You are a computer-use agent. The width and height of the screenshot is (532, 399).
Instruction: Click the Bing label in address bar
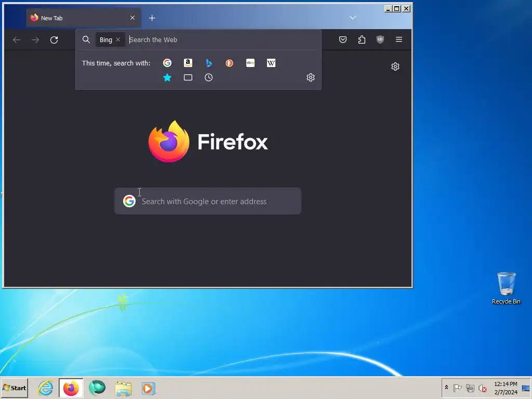click(x=106, y=39)
